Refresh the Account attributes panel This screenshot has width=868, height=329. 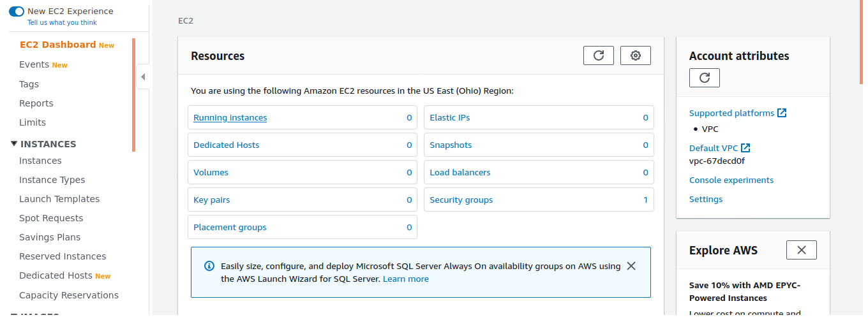tap(705, 78)
